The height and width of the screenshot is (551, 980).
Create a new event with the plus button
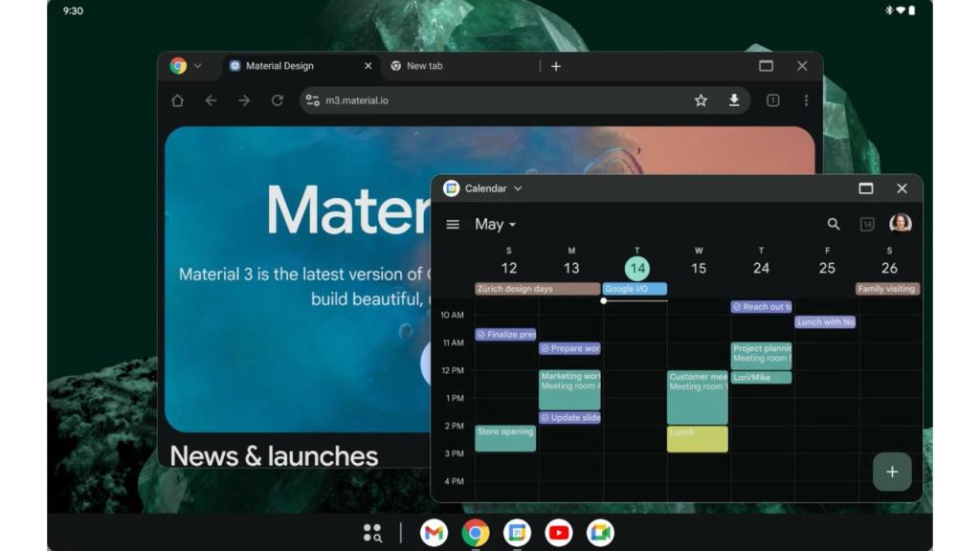point(892,472)
